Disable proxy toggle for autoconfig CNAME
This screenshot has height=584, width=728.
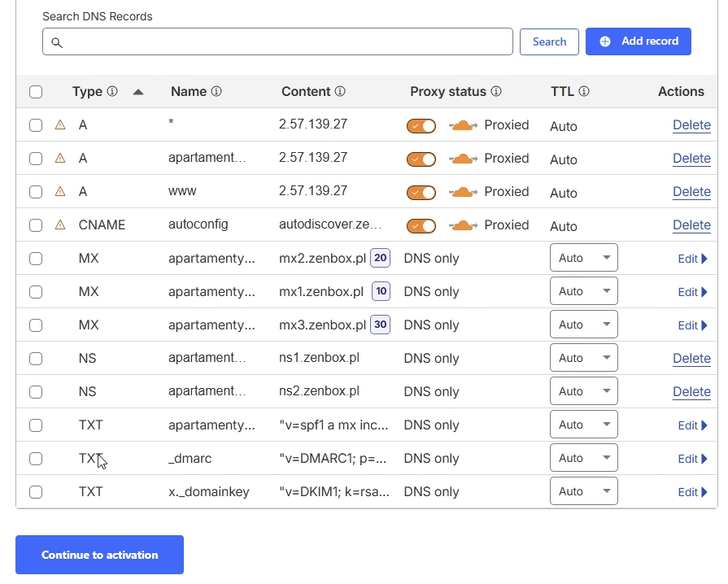tap(421, 226)
